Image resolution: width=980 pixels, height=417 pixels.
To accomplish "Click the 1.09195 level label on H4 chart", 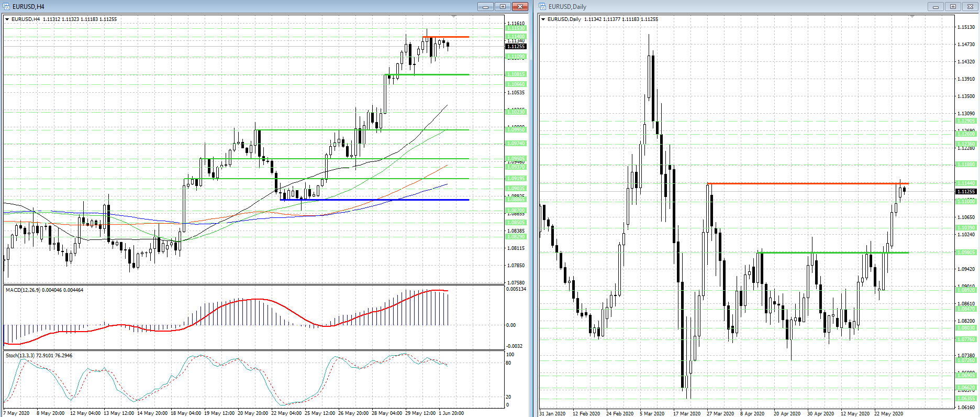I will pos(516,179).
